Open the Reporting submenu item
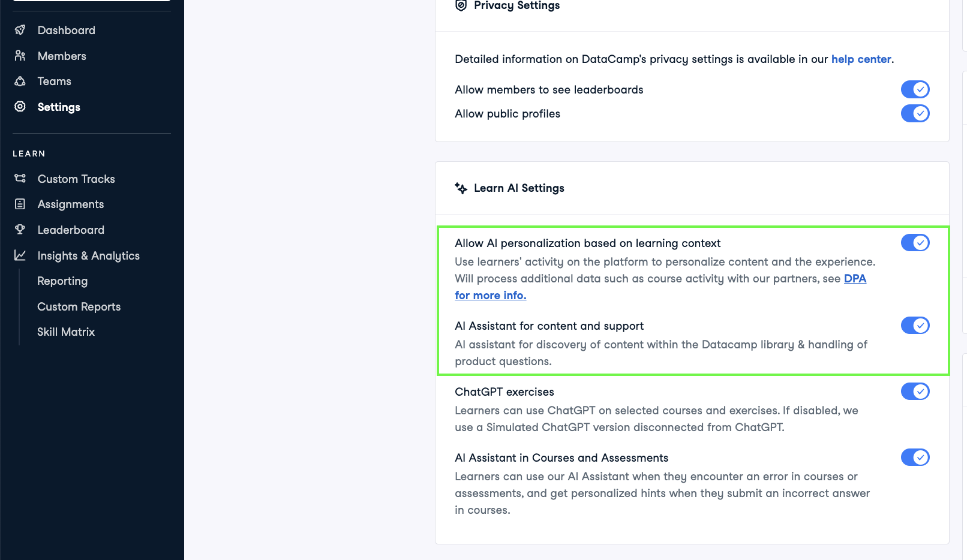 pyautogui.click(x=62, y=281)
